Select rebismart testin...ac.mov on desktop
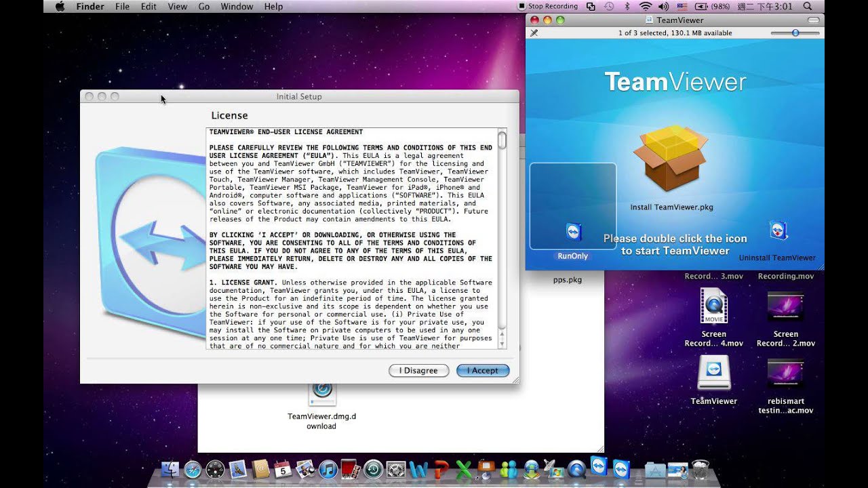The width and height of the screenshot is (868, 488). point(785,373)
